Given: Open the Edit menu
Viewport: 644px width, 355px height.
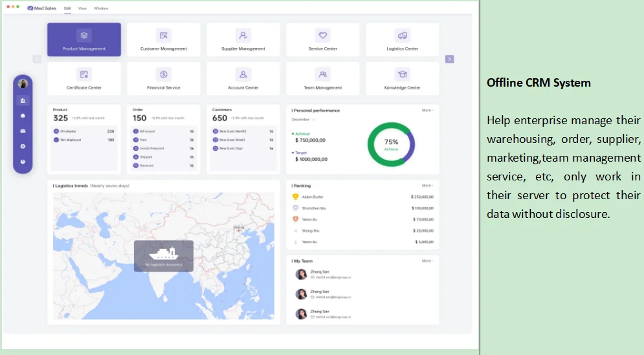Looking at the screenshot, I should [67, 8].
